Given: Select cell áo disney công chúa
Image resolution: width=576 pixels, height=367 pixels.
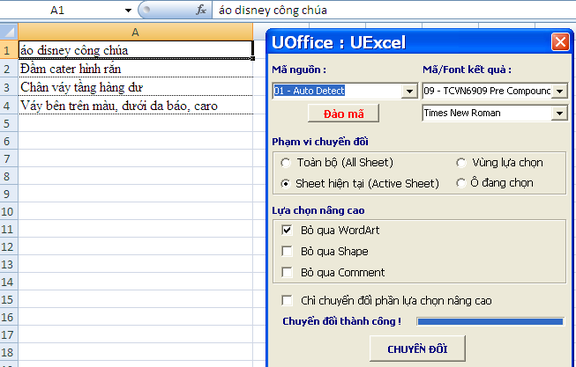Looking at the screenshot, I should [135, 50].
